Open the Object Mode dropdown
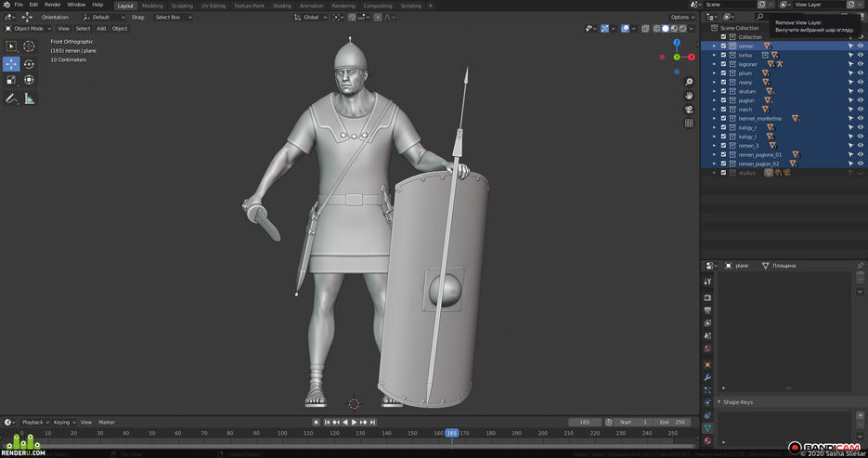The height and width of the screenshot is (458, 868). coord(28,29)
